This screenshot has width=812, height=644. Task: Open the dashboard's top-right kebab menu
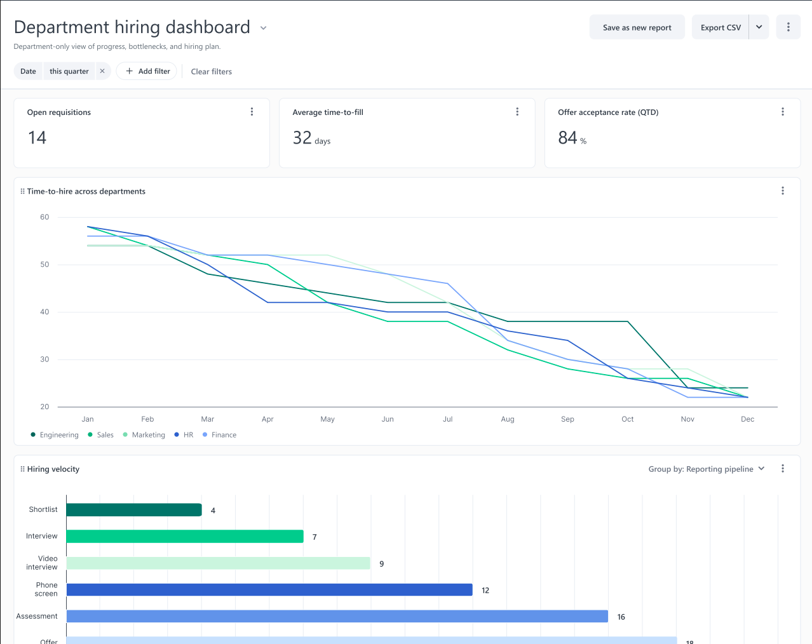[788, 27]
